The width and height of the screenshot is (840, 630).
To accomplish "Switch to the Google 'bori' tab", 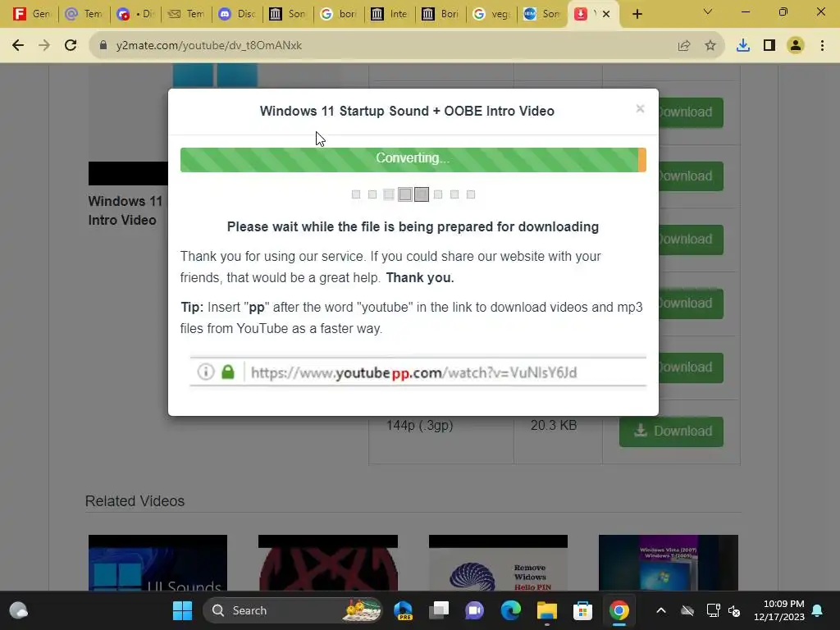I will pos(339,14).
